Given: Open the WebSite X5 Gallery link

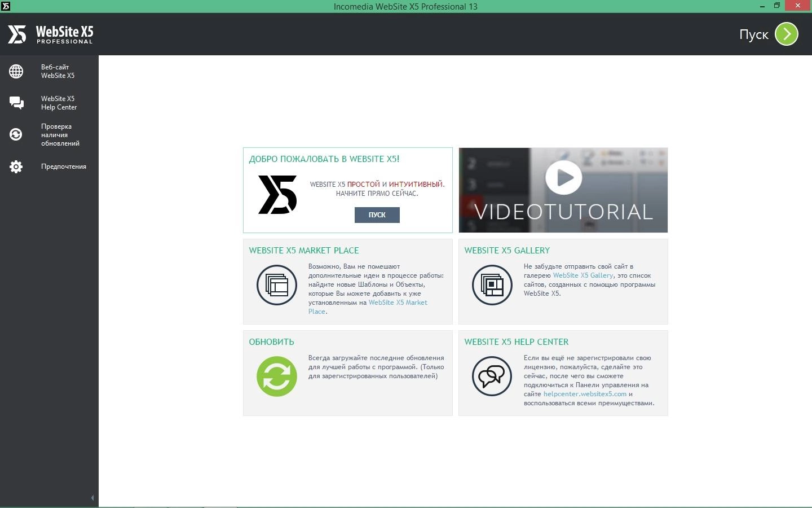Looking at the screenshot, I should click(583, 275).
